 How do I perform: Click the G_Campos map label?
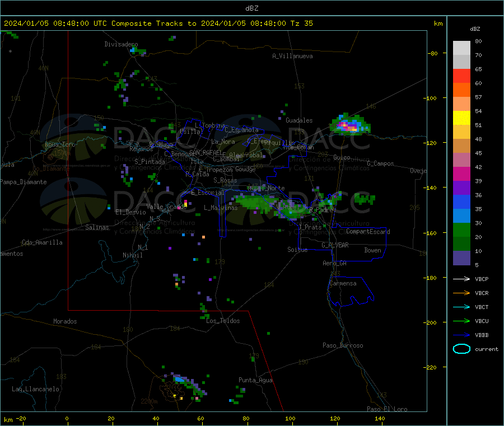tap(380, 163)
